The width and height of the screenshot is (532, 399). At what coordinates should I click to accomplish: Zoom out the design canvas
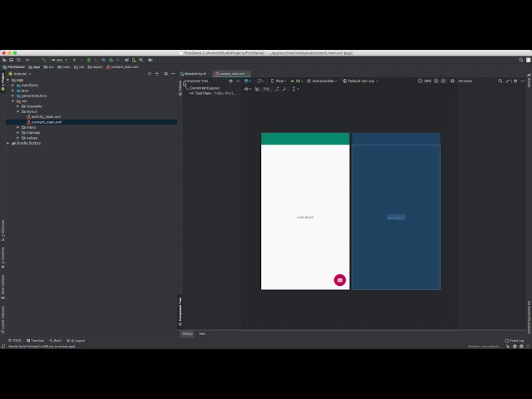click(x=420, y=81)
